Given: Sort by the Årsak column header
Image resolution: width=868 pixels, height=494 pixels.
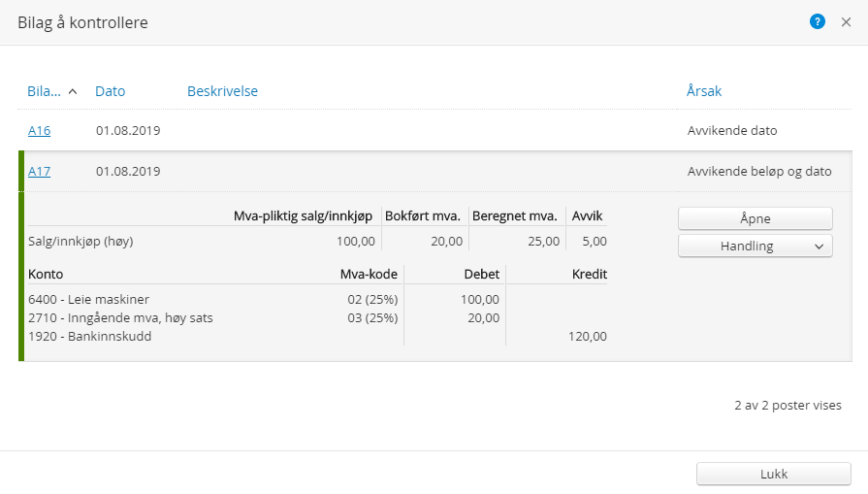Looking at the screenshot, I should click(x=703, y=91).
